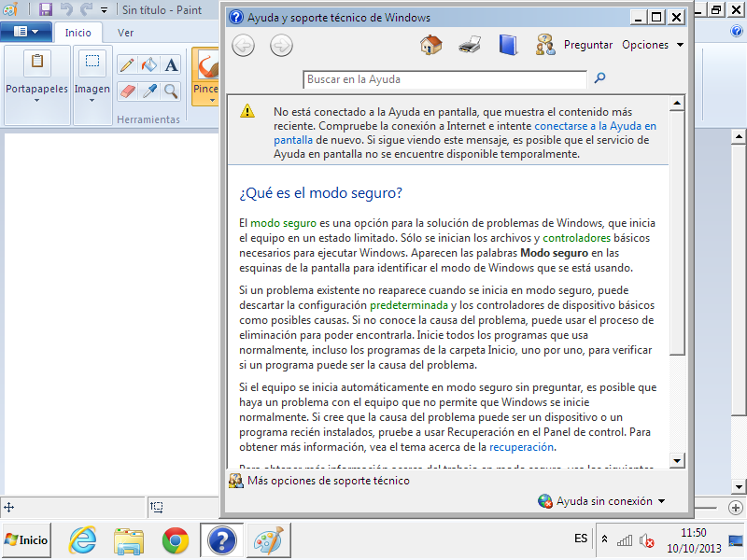Expand the Portapapeles group dropdown

coord(37,101)
